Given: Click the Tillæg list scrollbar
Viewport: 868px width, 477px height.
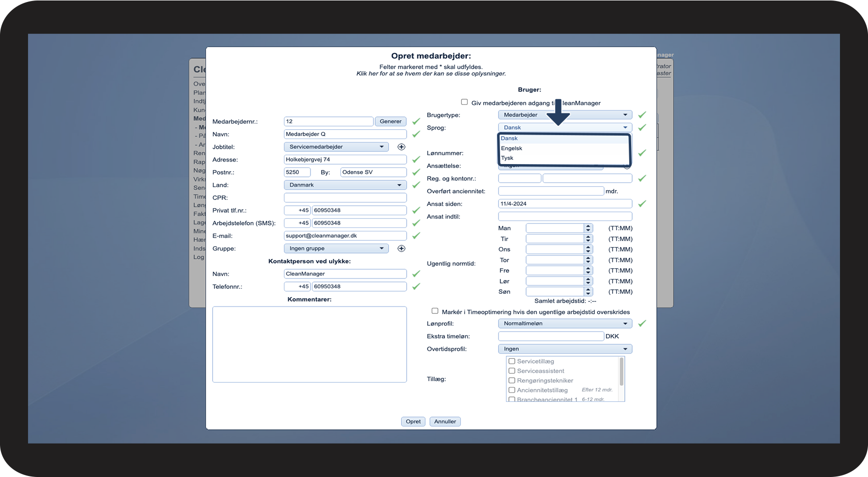Looking at the screenshot, I should pos(621,372).
